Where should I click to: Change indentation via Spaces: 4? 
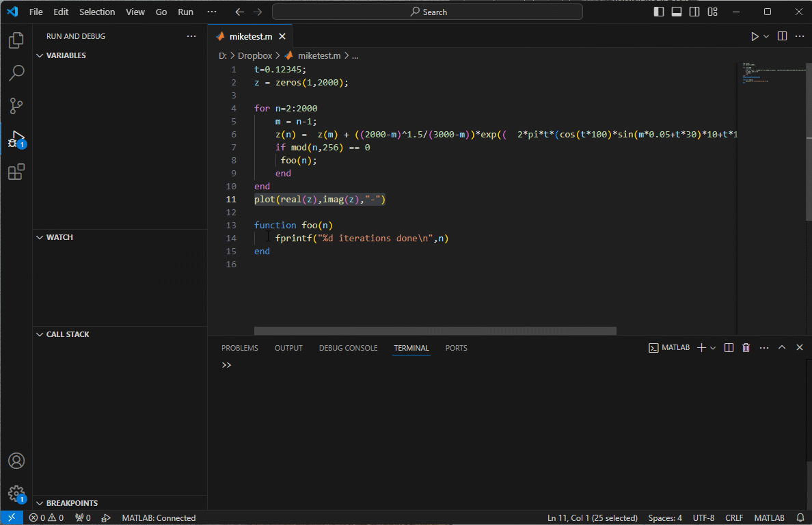point(665,517)
